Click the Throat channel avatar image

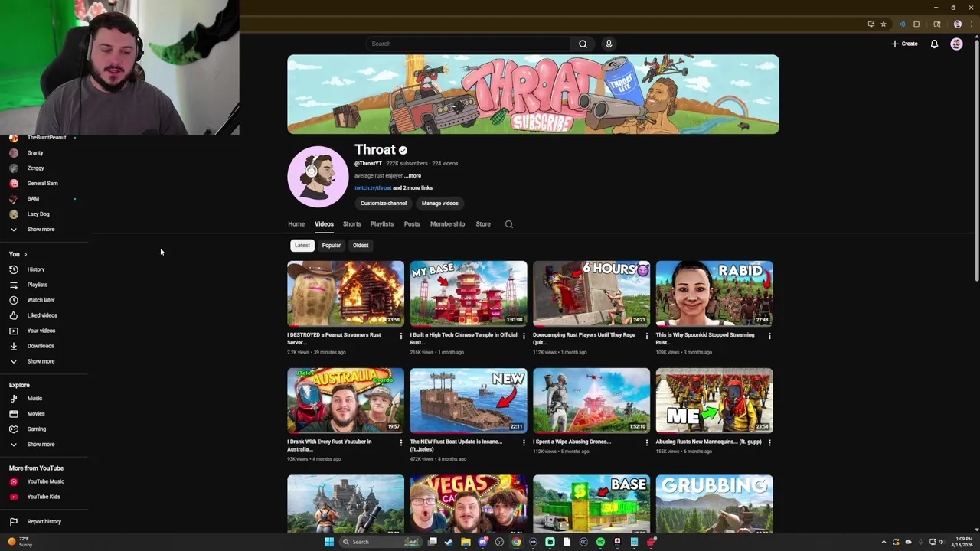(318, 177)
